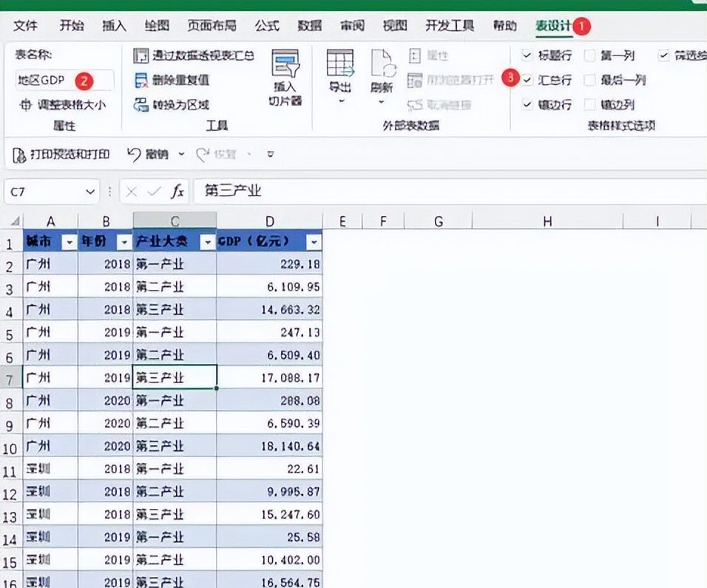Toggle the Total Row (汇总行) checkbox
Image resolution: width=707 pixels, height=588 pixels.
click(527, 80)
